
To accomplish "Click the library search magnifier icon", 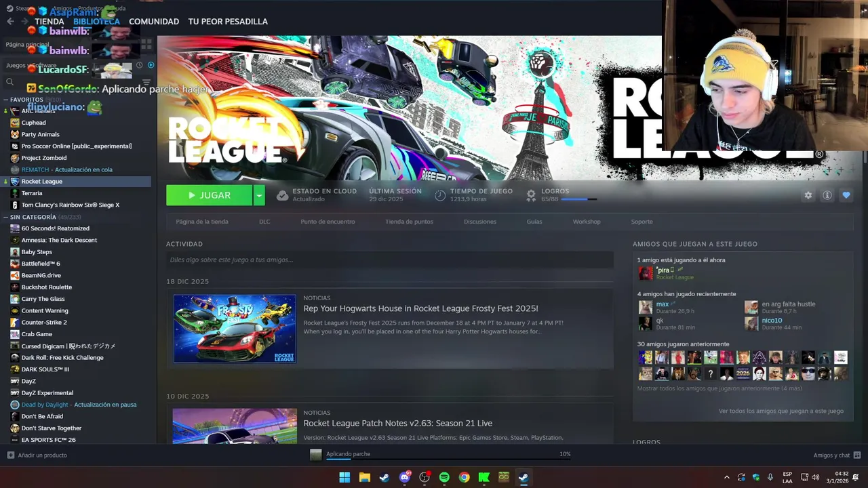I will pos(9,82).
